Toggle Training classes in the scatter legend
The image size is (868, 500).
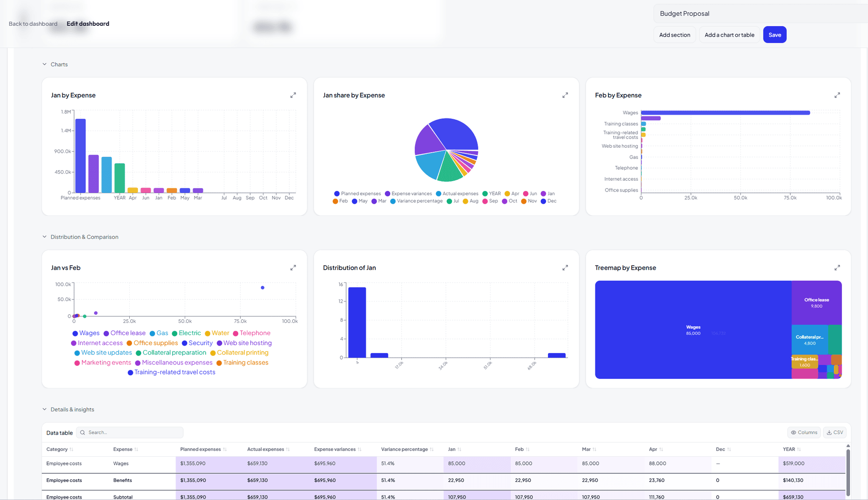click(246, 363)
